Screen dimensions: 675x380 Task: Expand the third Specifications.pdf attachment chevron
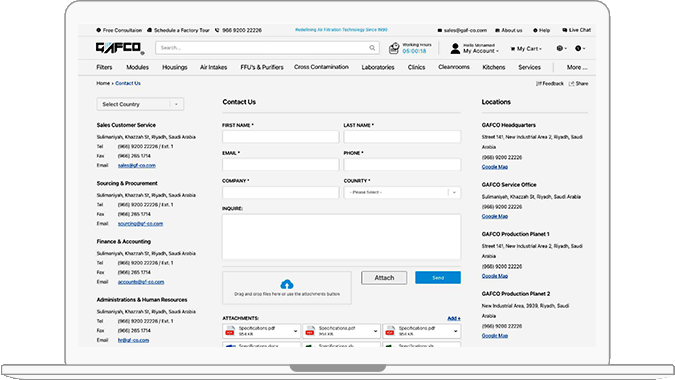pyautogui.click(x=455, y=331)
